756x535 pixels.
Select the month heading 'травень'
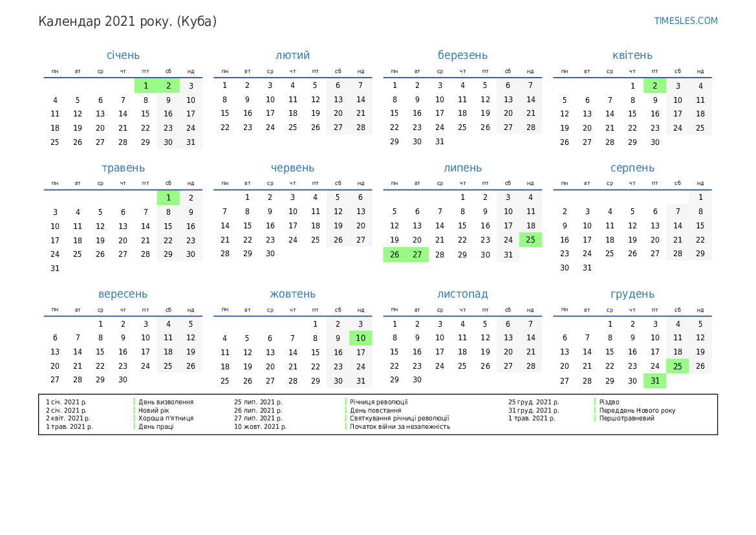tap(123, 168)
